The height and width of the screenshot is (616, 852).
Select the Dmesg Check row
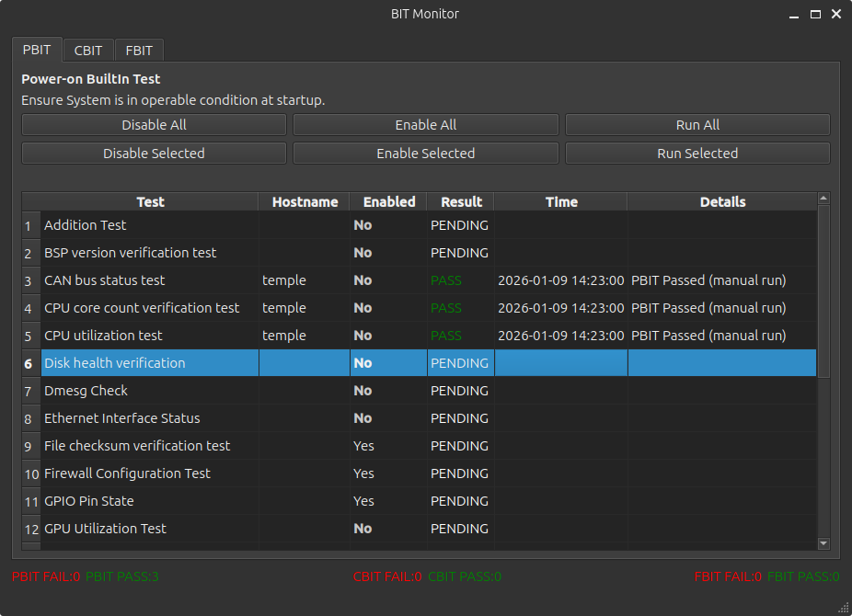[x=150, y=390]
